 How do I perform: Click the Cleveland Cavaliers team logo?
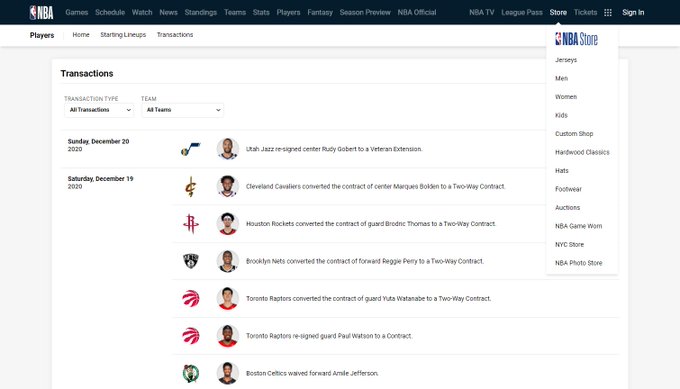(x=190, y=186)
